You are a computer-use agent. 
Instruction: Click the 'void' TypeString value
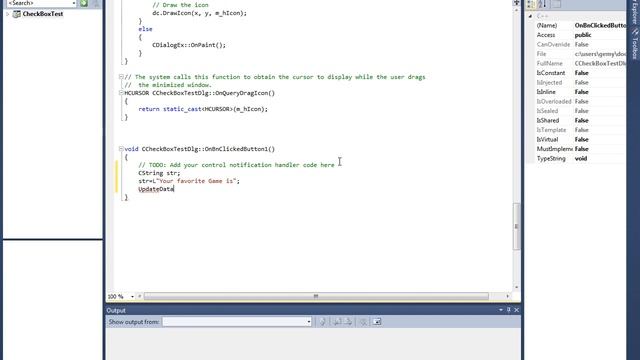[581, 158]
